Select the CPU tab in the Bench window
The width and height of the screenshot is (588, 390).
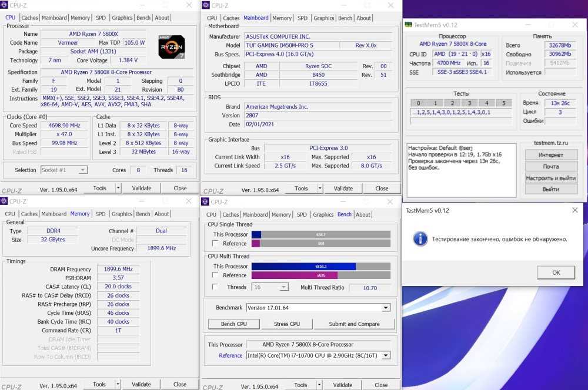click(x=211, y=214)
